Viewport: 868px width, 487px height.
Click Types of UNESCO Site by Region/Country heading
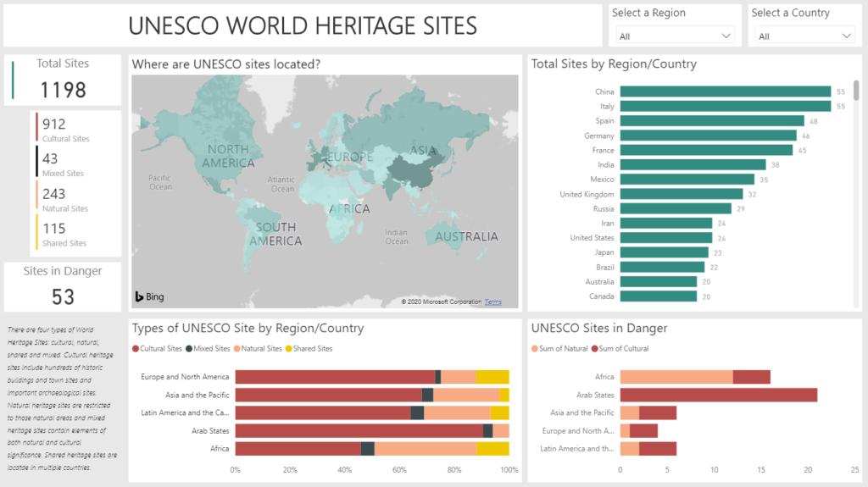pyautogui.click(x=248, y=328)
